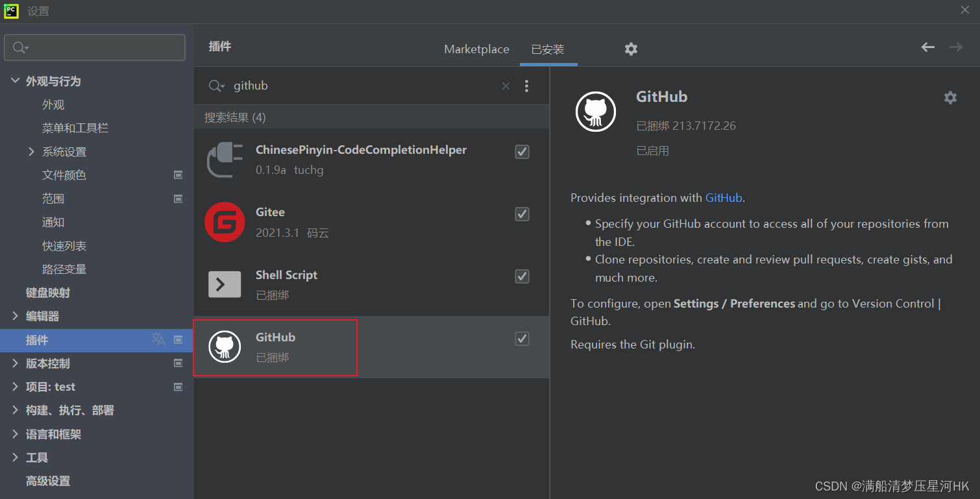Toggle the GitHub plugin checkbox

coord(522,339)
